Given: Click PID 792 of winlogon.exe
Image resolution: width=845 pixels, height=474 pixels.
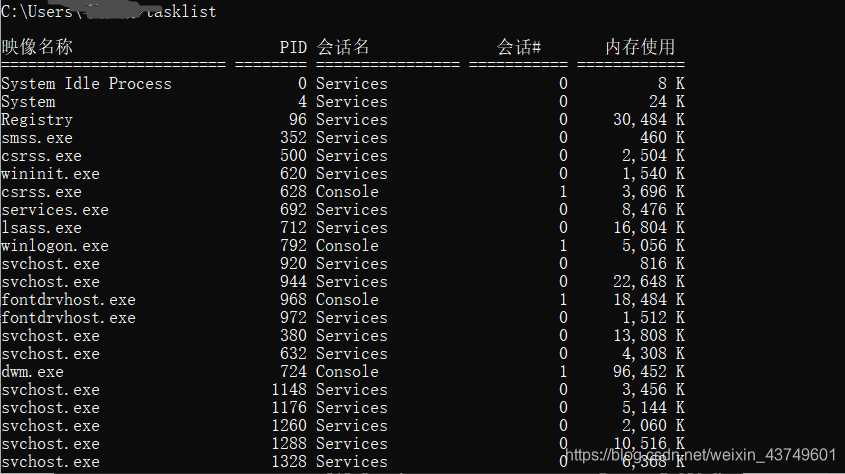Looking at the screenshot, I should click(293, 245).
